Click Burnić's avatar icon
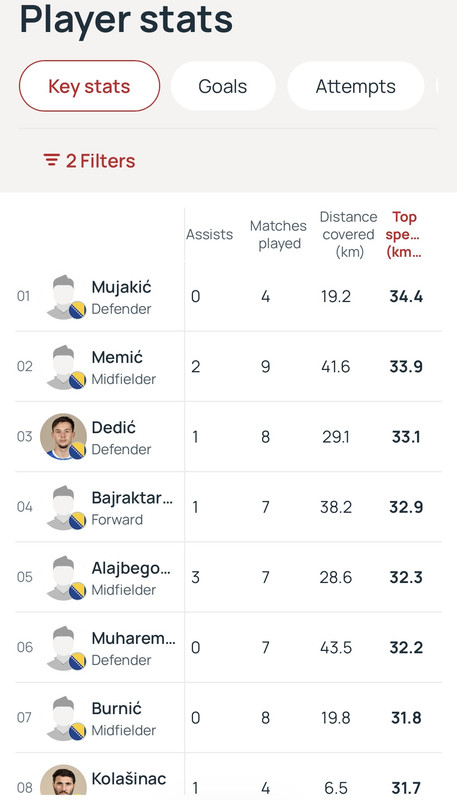Screen dimensions: 457x800 tap(64, 717)
